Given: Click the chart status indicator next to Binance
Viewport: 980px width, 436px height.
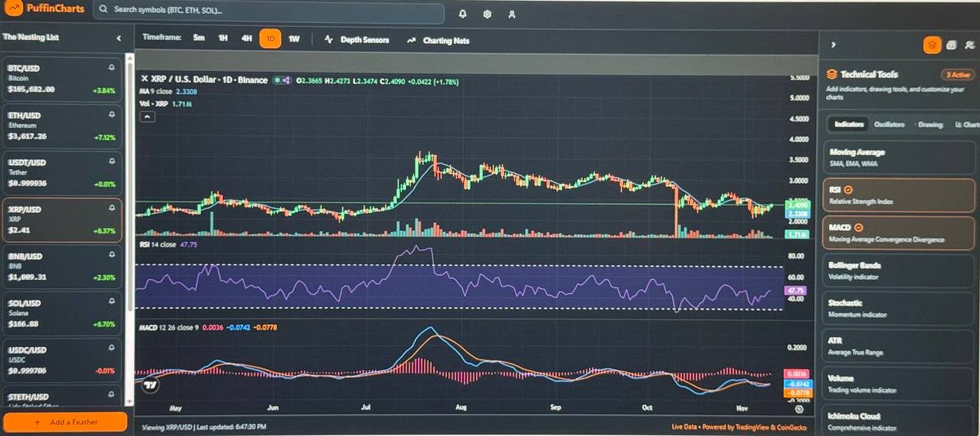Looking at the screenshot, I should click(277, 79).
